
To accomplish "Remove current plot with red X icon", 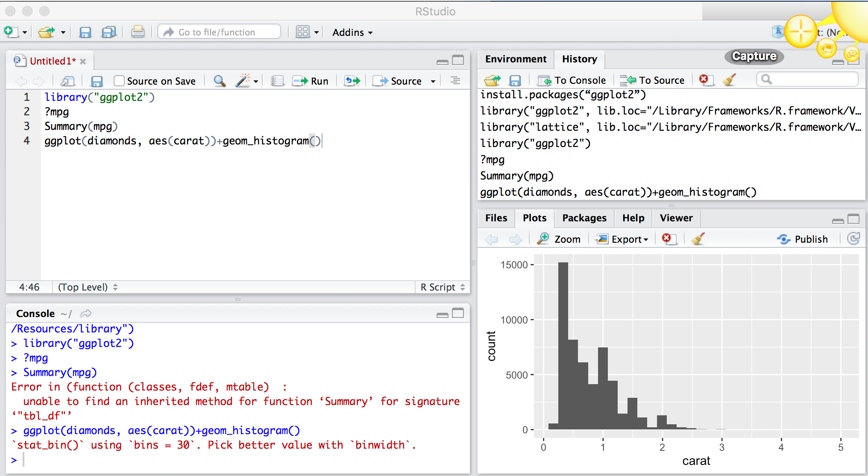I will pyautogui.click(x=668, y=239).
